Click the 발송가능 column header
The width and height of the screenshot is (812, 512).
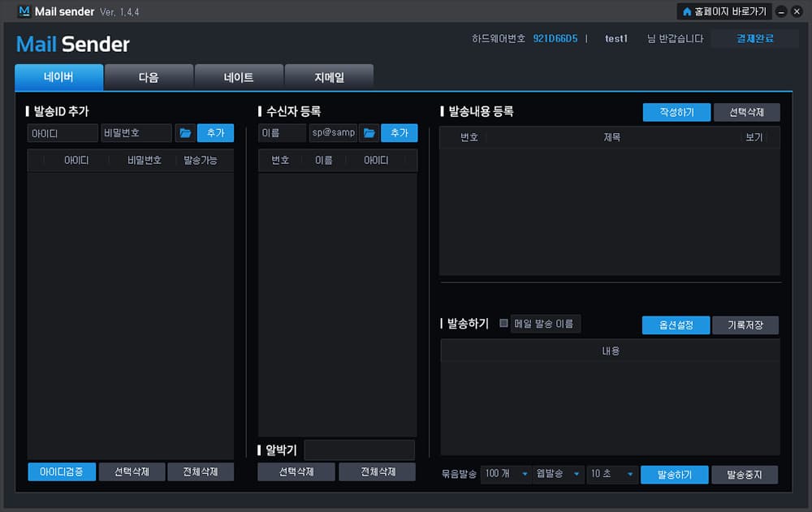pyautogui.click(x=201, y=161)
